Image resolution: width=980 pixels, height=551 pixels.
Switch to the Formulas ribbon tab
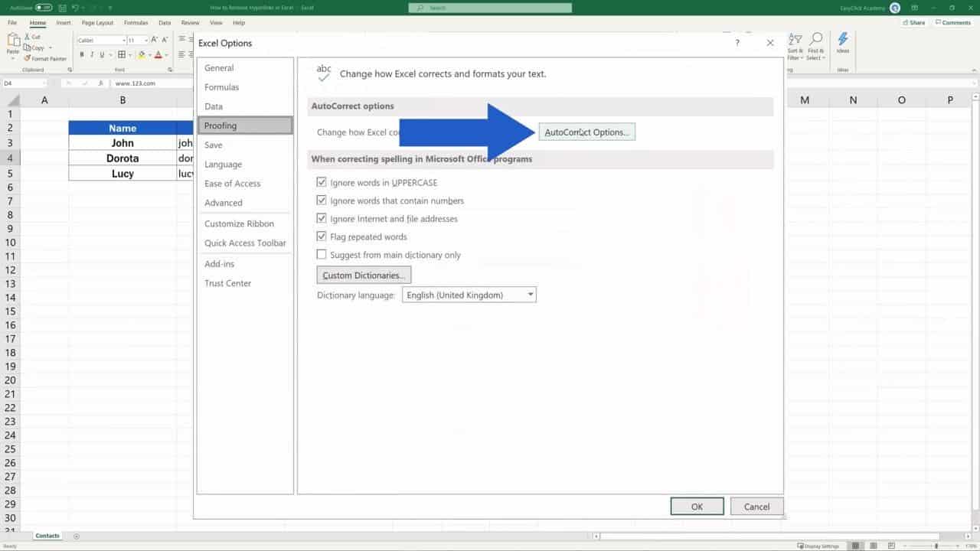136,23
